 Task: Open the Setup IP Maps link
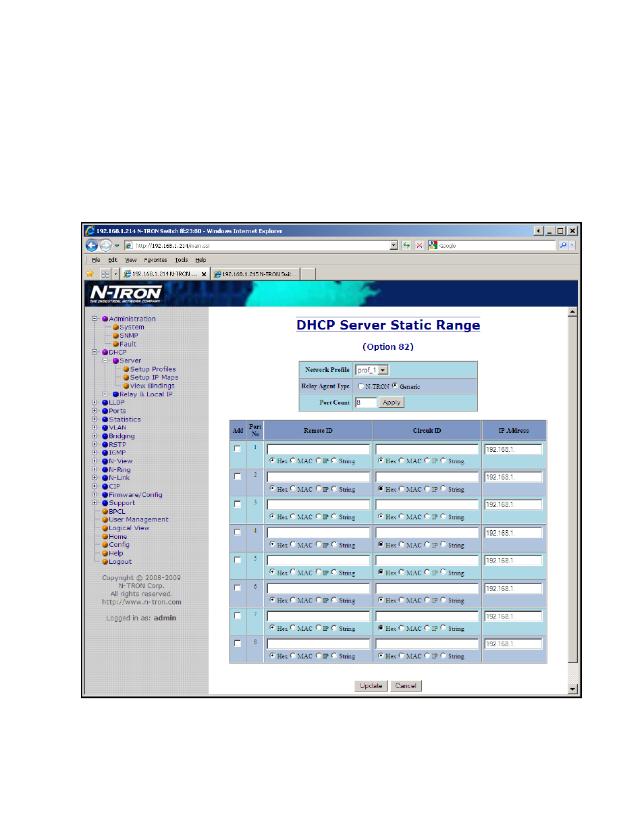[154, 377]
